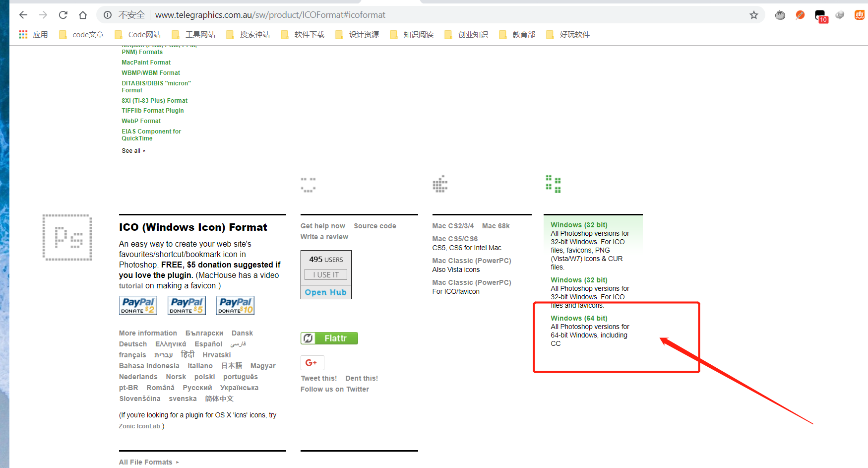Download the Mac CS5/CS6 version
868x468 pixels.
(455, 239)
